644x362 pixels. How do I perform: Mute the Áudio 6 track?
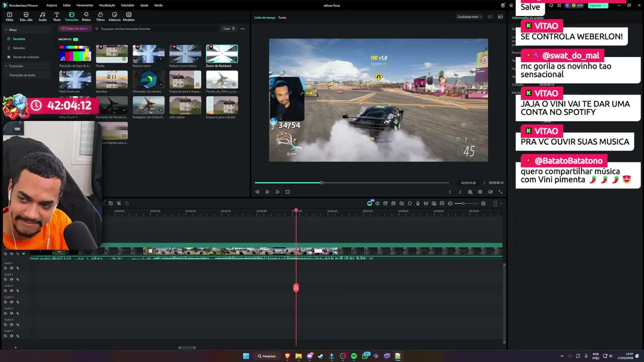click(x=12, y=325)
